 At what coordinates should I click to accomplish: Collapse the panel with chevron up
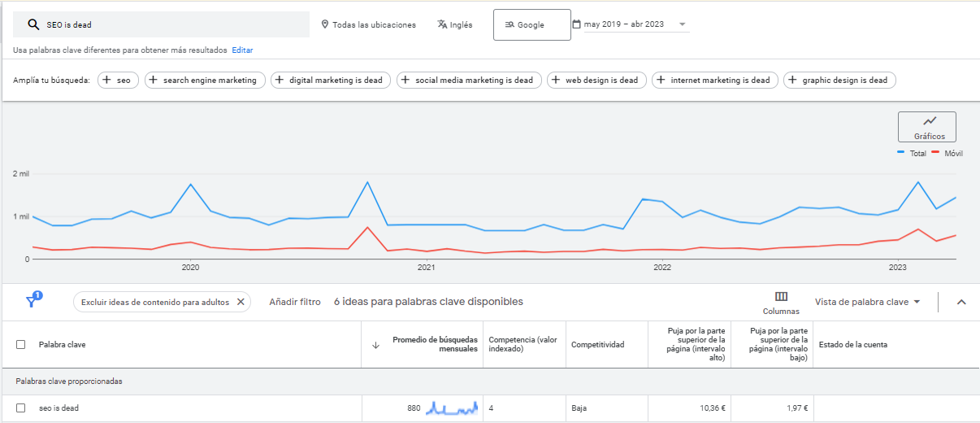pyautogui.click(x=961, y=302)
